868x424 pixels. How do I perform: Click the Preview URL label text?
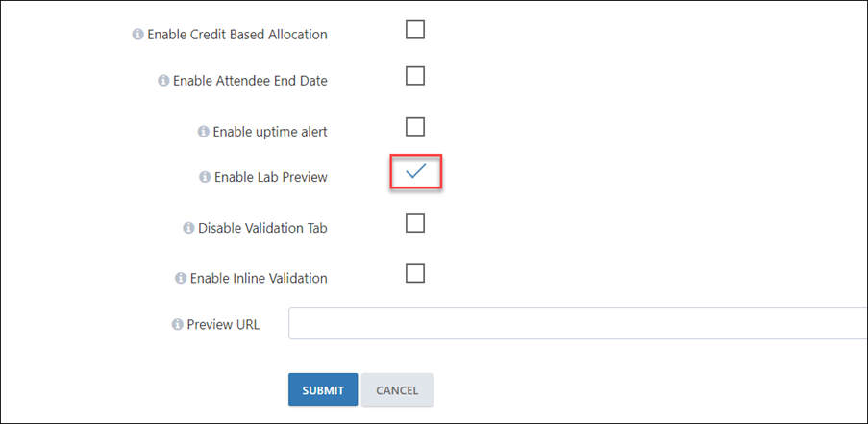pyautogui.click(x=223, y=324)
